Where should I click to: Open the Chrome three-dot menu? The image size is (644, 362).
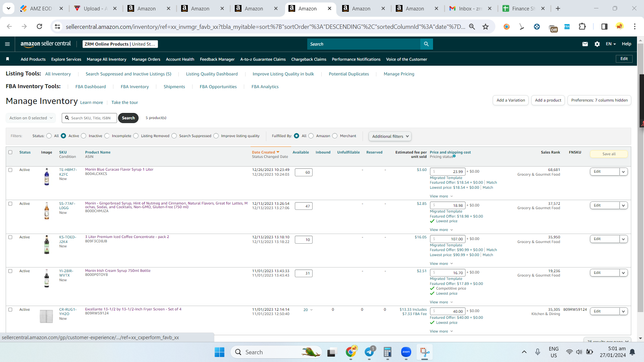coord(635,26)
